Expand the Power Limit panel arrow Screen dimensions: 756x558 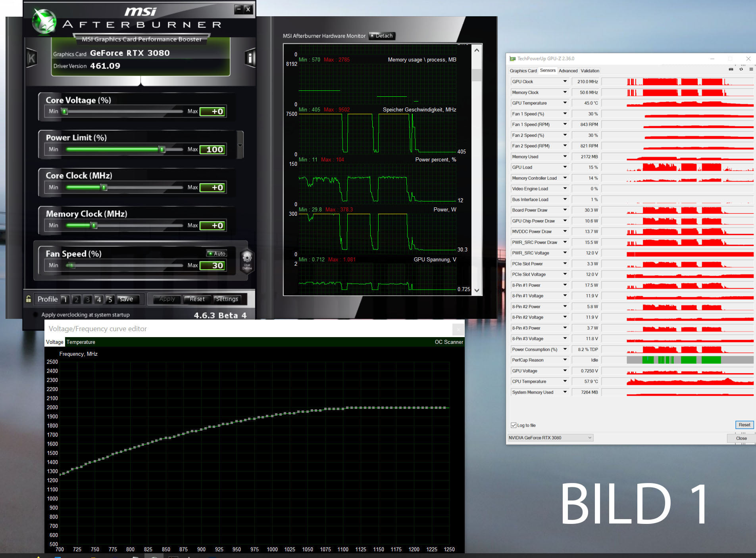(x=240, y=145)
